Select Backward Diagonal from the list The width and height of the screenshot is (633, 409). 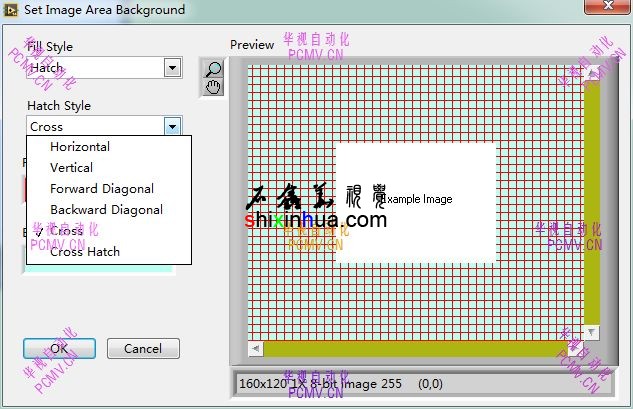[106, 210]
